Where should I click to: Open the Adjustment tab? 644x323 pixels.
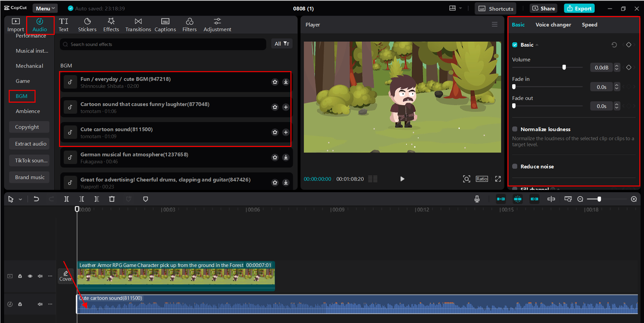pyautogui.click(x=217, y=25)
